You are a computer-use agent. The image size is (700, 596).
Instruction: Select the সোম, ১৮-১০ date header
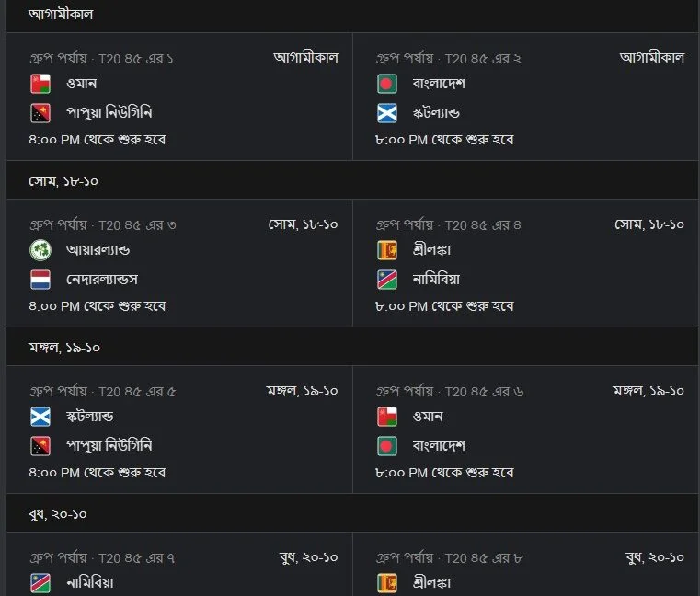point(63,181)
